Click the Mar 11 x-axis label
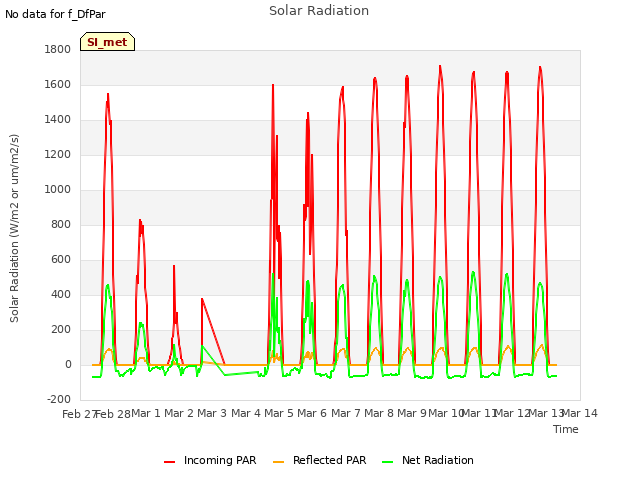The height and width of the screenshot is (480, 640). pos(479,413)
